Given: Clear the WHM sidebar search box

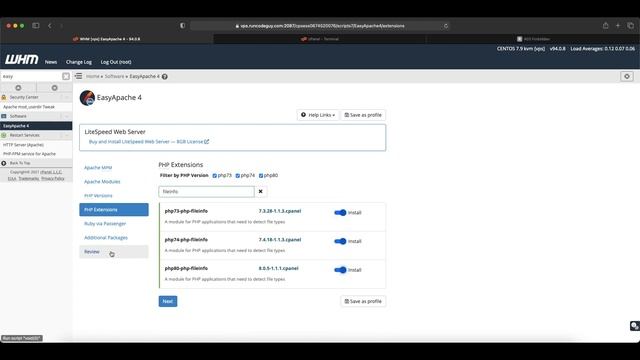Looking at the screenshot, I should 66,76.
